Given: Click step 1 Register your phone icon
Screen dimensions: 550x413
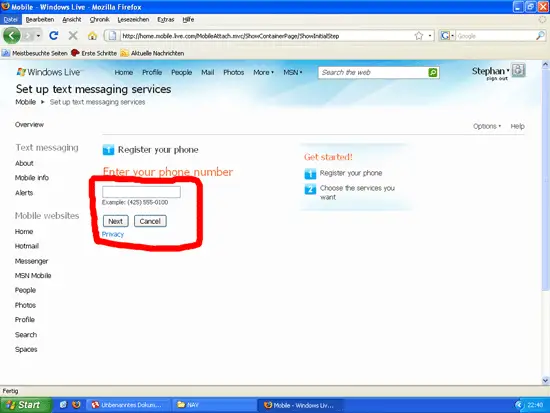Looking at the screenshot, I should click(310, 173).
